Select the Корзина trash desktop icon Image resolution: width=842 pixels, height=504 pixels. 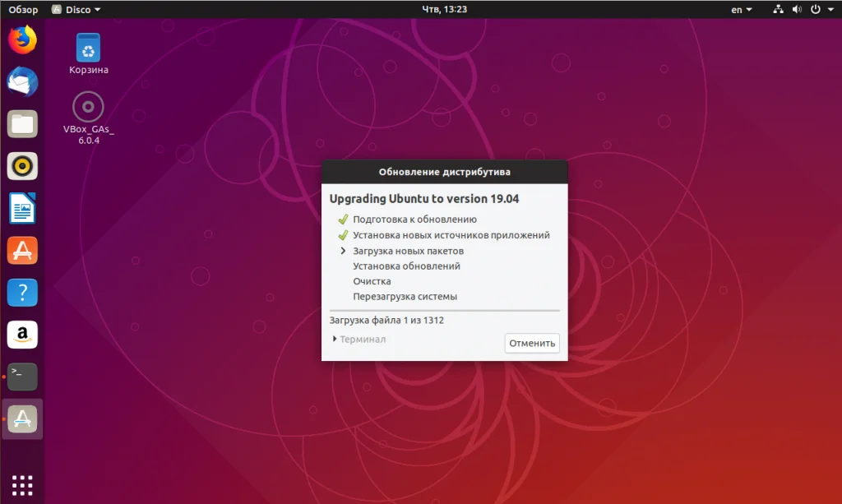tap(88, 53)
